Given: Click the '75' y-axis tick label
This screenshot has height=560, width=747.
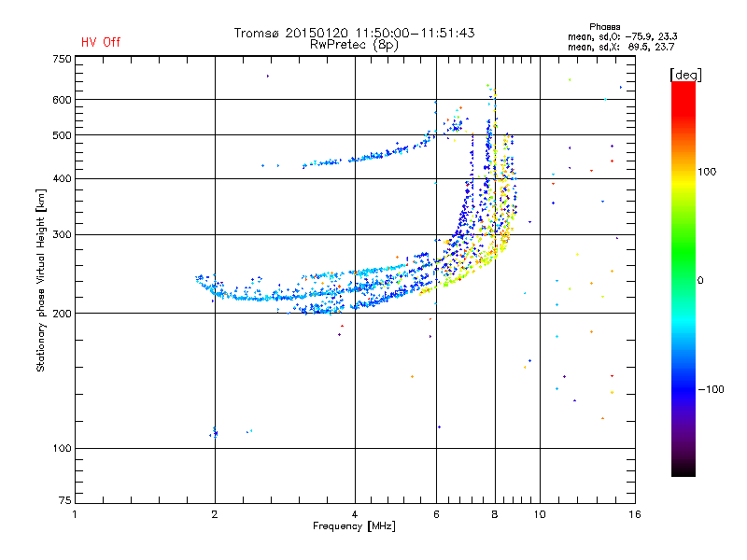Looking at the screenshot, I should click(x=65, y=500).
